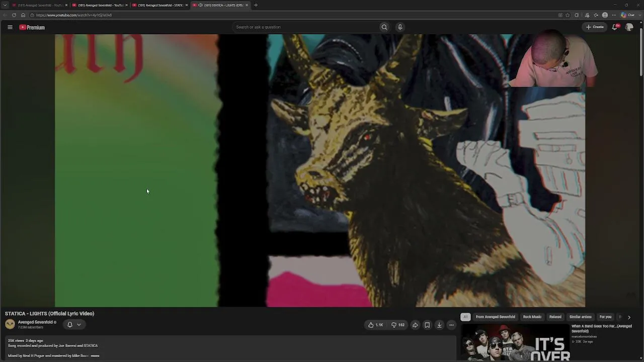Go back in the browser

click(5, 15)
